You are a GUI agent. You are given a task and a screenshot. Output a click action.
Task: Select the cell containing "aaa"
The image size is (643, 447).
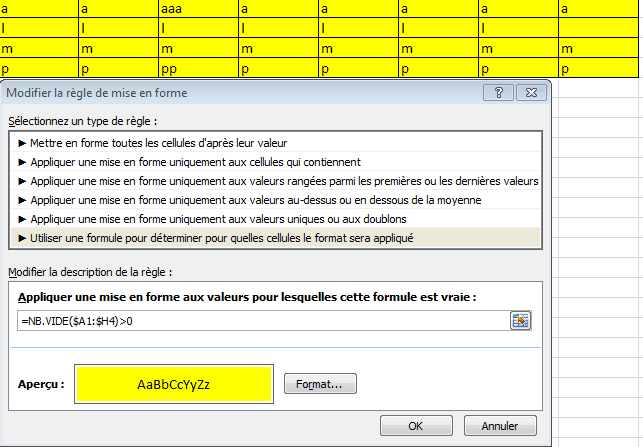click(198, 9)
